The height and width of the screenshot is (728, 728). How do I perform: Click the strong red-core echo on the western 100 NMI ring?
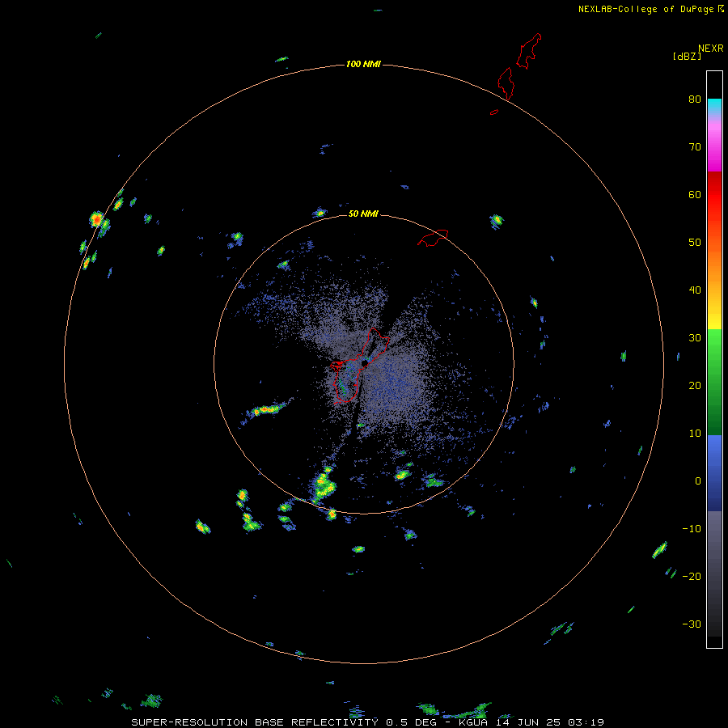[96, 218]
